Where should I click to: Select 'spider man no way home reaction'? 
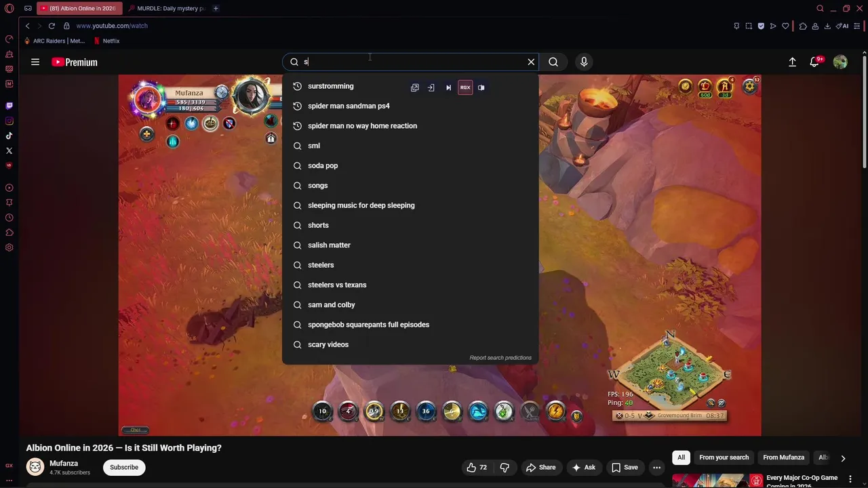click(x=410, y=126)
